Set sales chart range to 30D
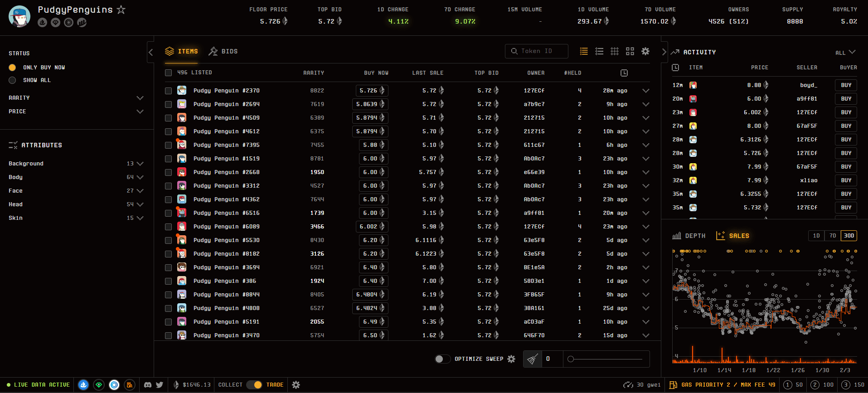Image resolution: width=868 pixels, height=393 pixels. click(x=849, y=236)
